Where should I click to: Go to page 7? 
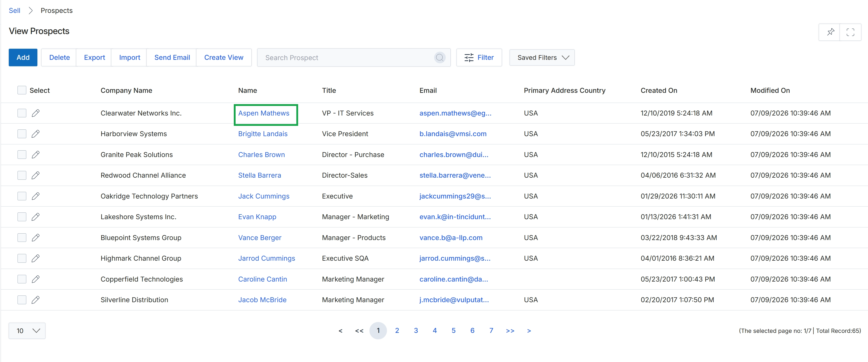tap(491, 331)
